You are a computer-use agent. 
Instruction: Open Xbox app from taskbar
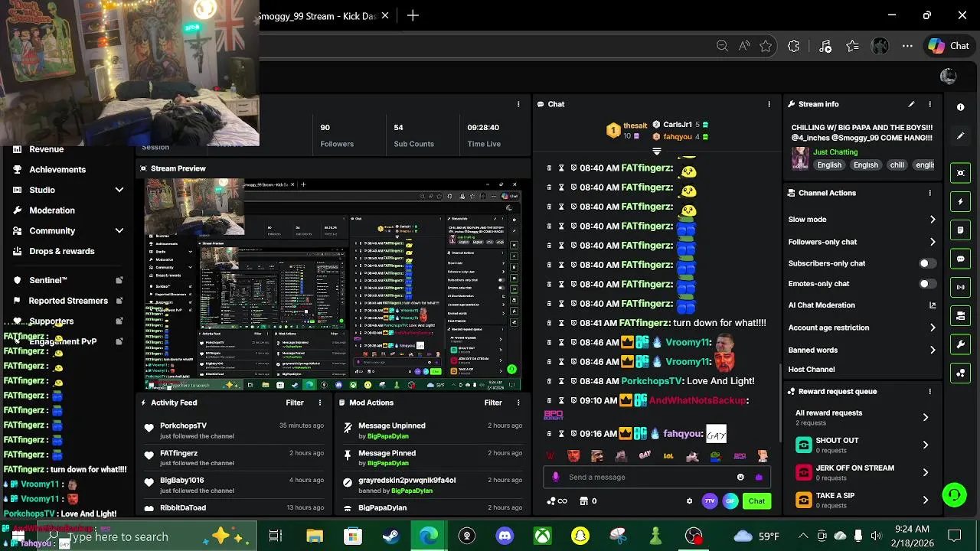click(542, 536)
